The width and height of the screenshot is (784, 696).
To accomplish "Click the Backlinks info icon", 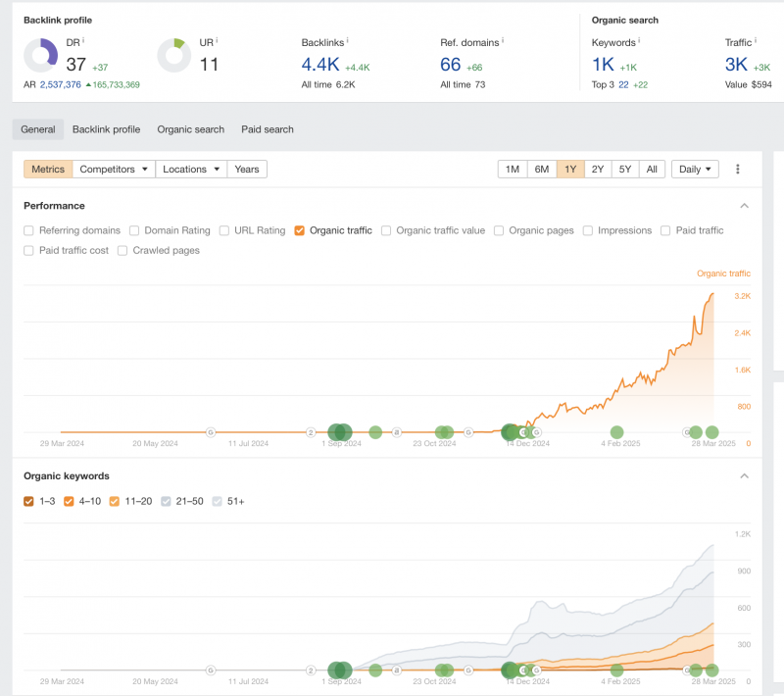I will click(x=348, y=41).
